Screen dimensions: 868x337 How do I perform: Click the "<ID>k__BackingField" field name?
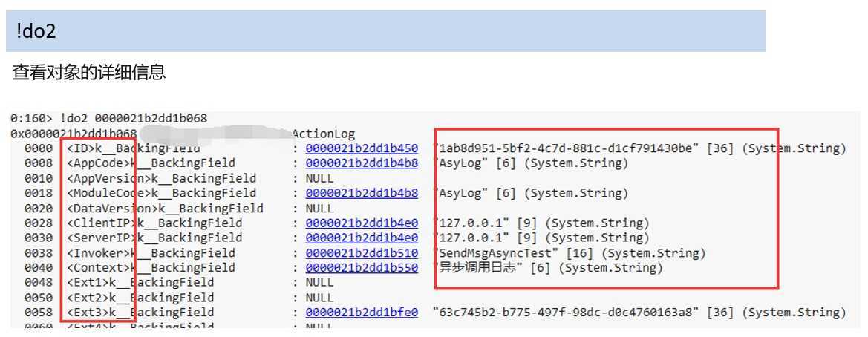click(134, 148)
